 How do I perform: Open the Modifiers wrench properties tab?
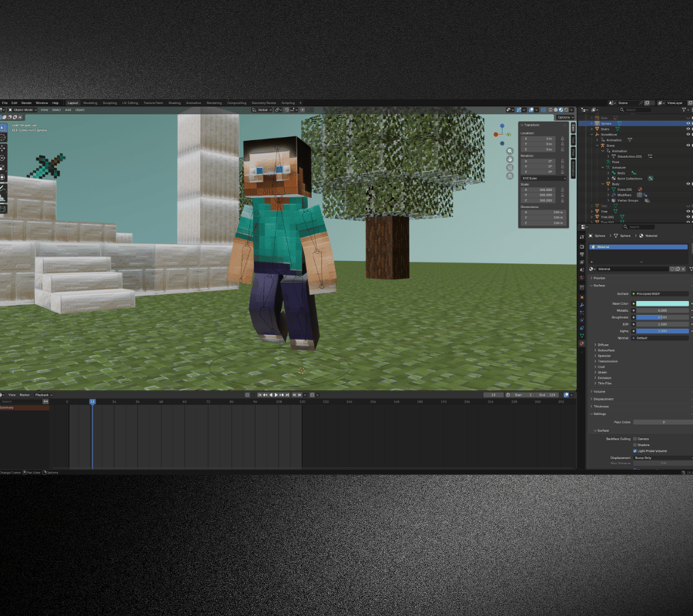click(x=581, y=305)
